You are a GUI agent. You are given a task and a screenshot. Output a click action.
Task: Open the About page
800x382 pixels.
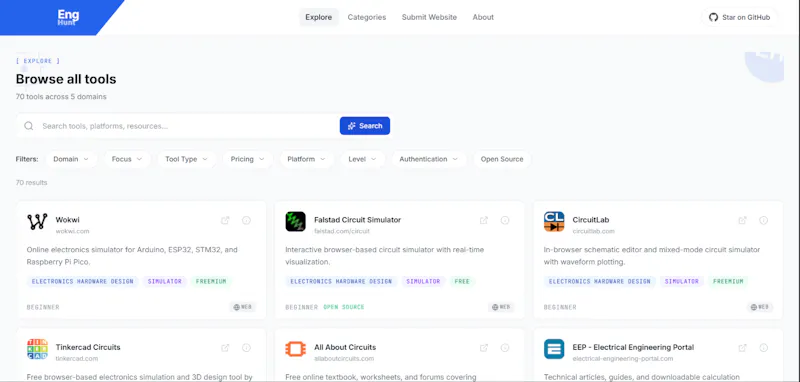click(x=483, y=17)
